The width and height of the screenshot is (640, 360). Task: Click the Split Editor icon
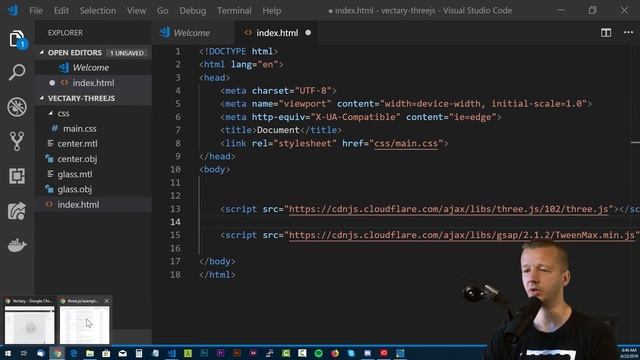(x=606, y=33)
